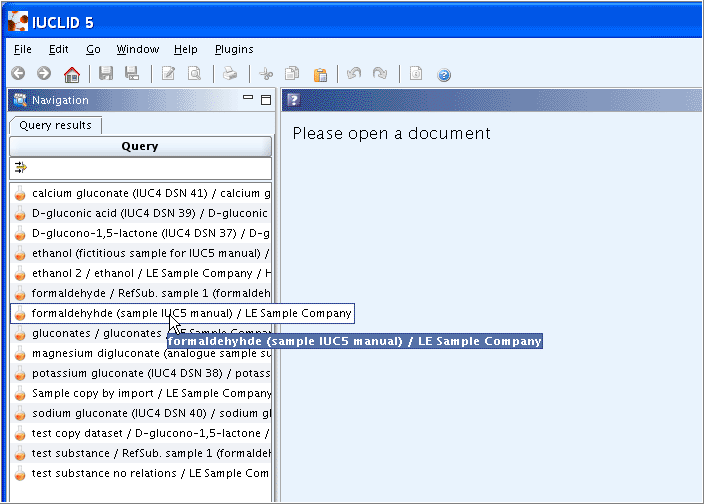Click the Cut scissors toolbar icon
Image resolution: width=704 pixels, height=504 pixels.
pyautogui.click(x=266, y=74)
